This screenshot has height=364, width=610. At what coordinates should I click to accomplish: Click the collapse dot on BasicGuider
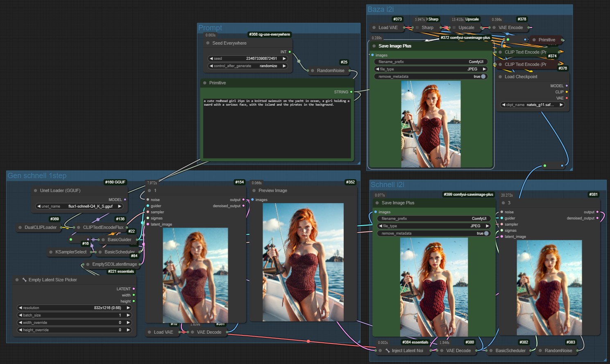click(103, 240)
